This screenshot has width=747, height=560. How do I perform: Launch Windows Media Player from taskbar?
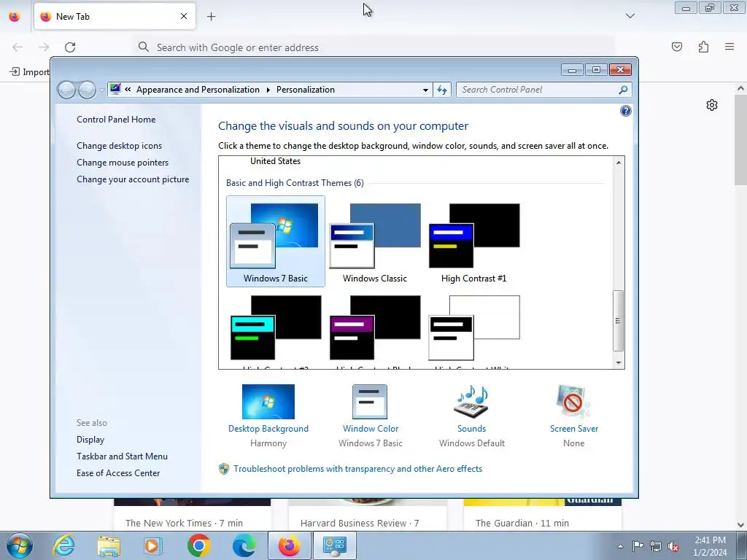pos(153,545)
